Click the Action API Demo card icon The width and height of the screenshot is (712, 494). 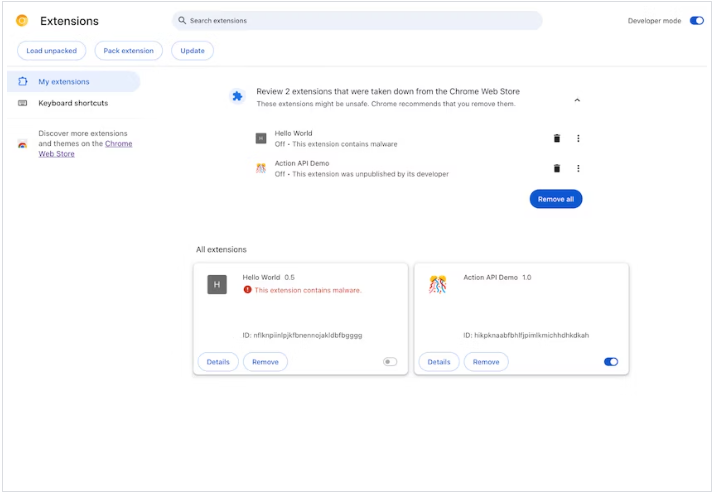click(x=438, y=285)
